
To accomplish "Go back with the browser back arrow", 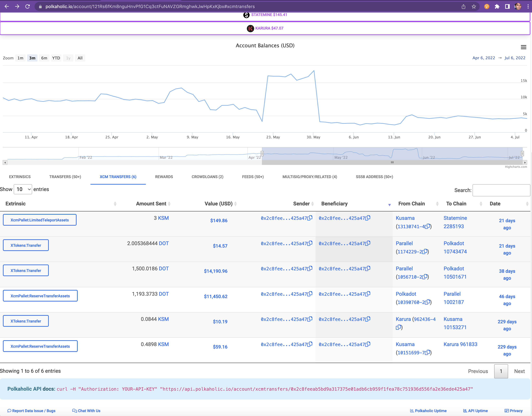I will click(x=7, y=7).
